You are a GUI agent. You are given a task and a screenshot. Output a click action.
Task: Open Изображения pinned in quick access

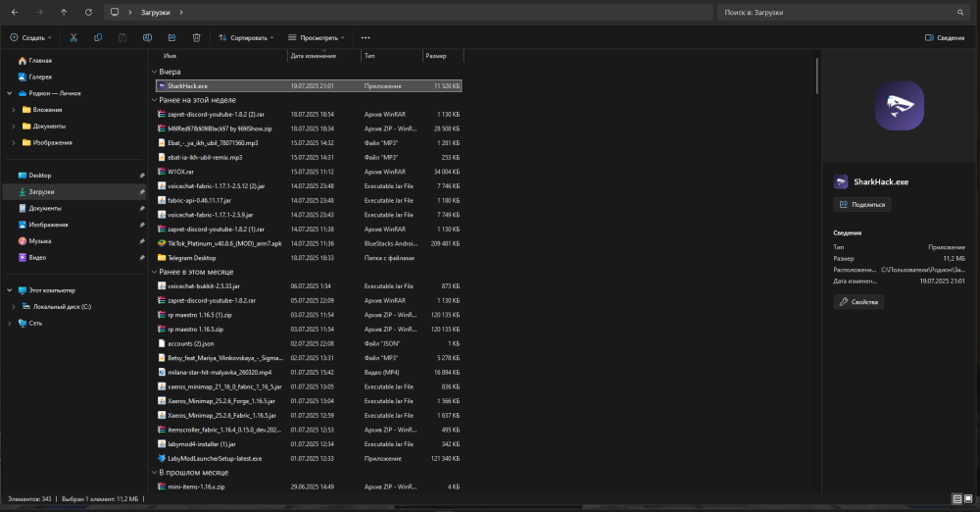click(48, 225)
